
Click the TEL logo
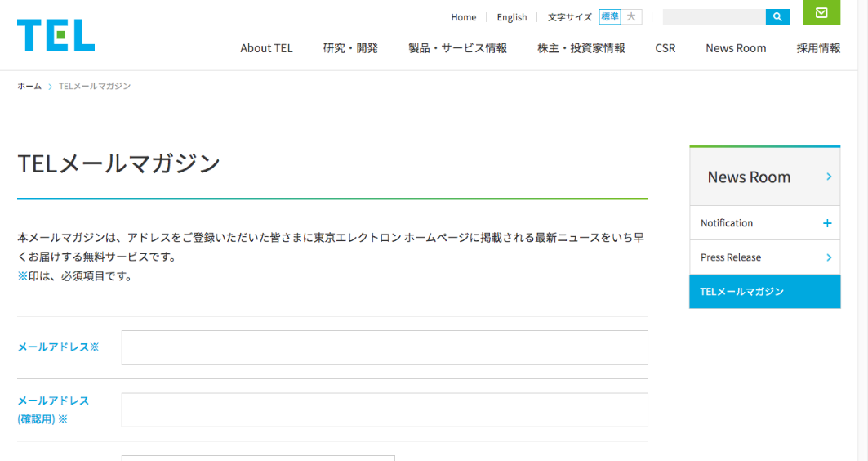pos(56,35)
